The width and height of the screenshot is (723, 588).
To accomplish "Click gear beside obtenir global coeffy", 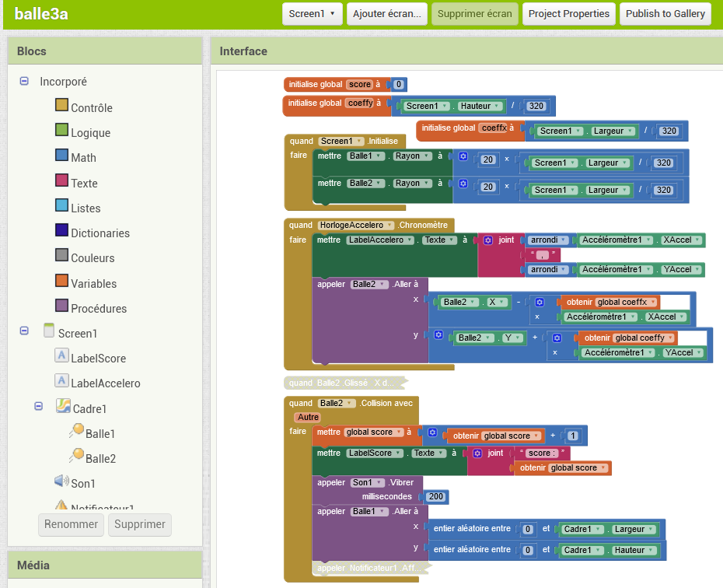I will (x=557, y=338).
